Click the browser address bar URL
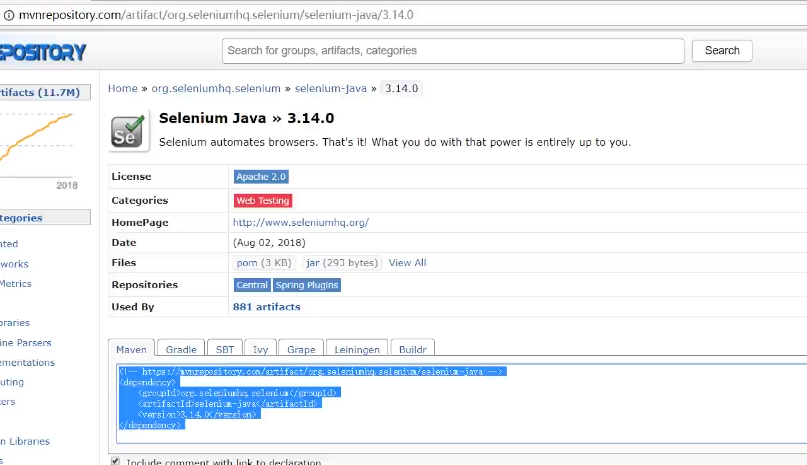807x465 pixels. coord(216,15)
